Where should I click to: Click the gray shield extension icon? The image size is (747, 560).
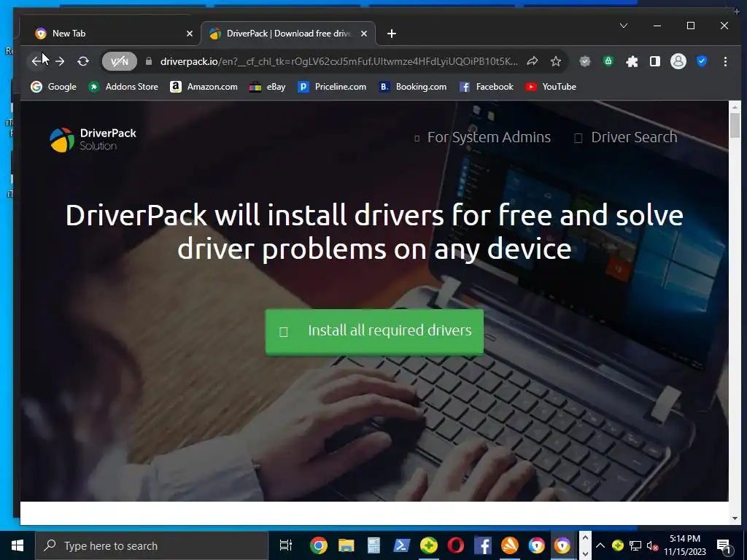[x=585, y=61]
